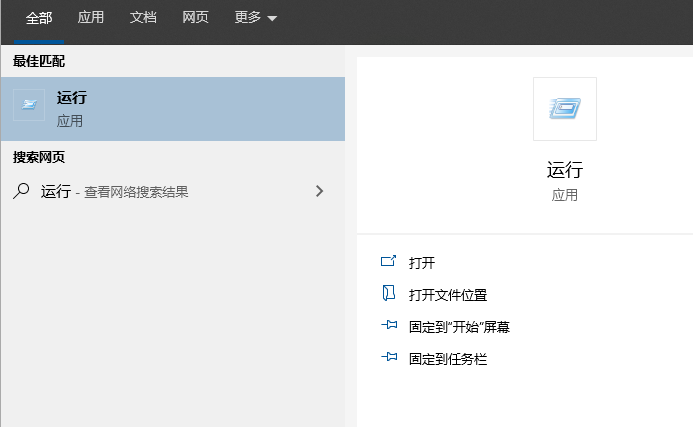Select 固定到任务栏 option
The height and width of the screenshot is (427, 693).
click(x=448, y=359)
